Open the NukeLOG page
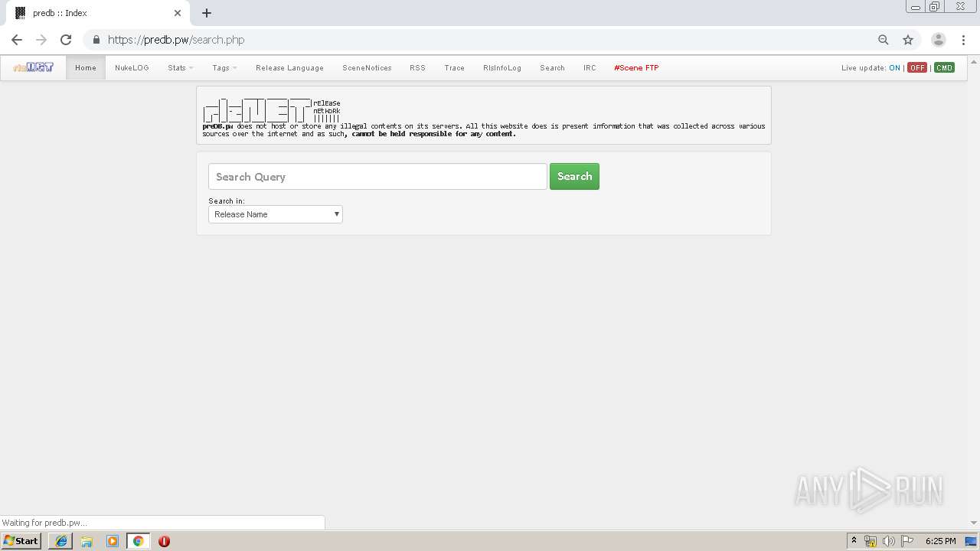Screen dimensions: 980x551 pyautogui.click(x=132, y=68)
